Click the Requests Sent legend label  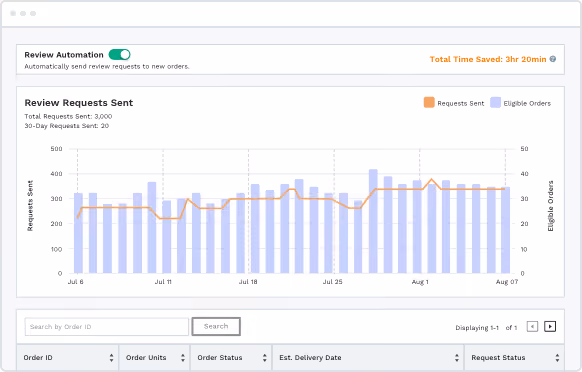(461, 104)
